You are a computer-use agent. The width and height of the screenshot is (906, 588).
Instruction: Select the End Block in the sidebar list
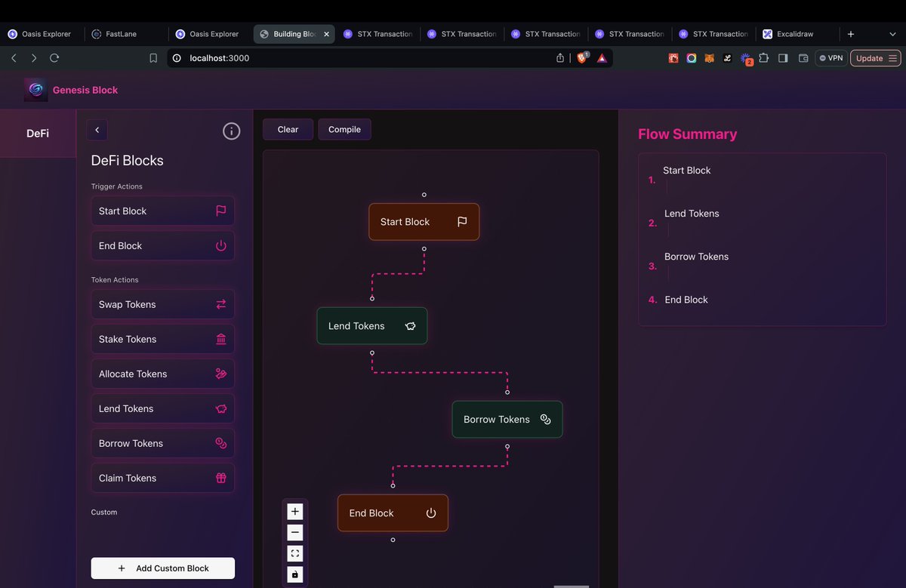click(162, 245)
